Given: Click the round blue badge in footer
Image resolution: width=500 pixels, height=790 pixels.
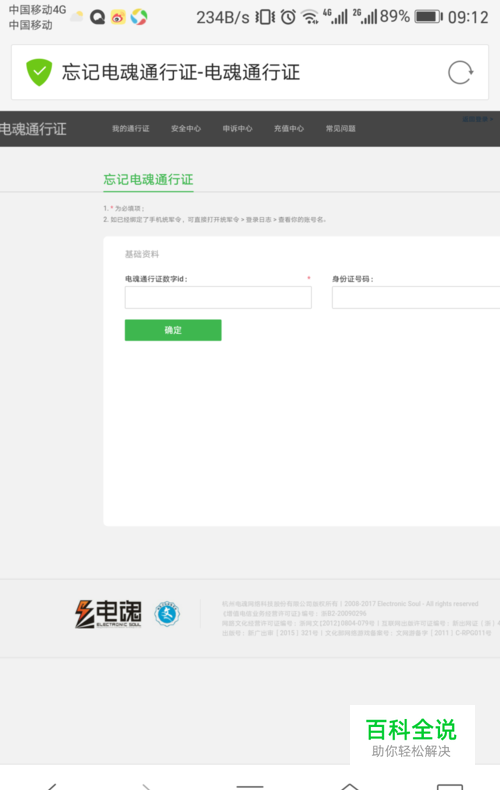Looking at the screenshot, I should coord(167,614).
